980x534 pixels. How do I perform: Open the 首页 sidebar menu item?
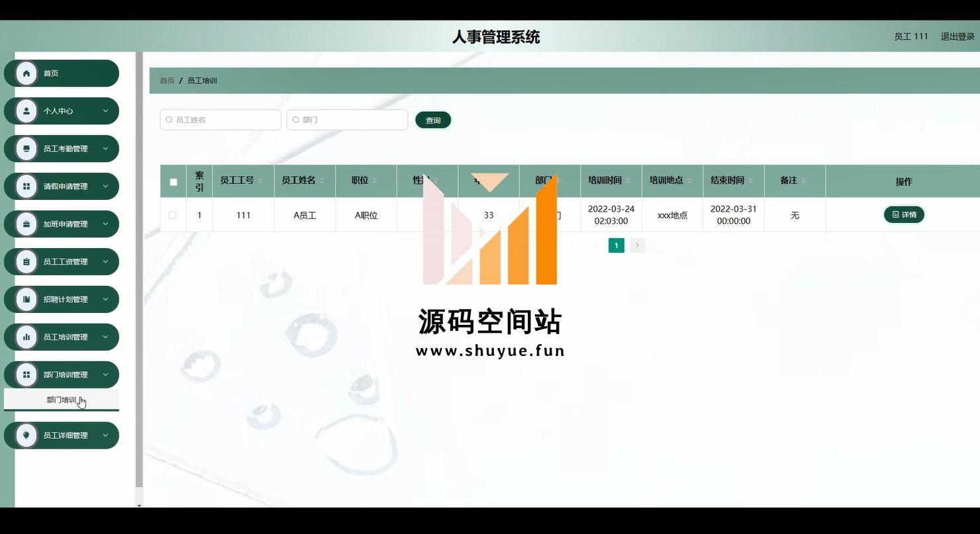click(62, 73)
